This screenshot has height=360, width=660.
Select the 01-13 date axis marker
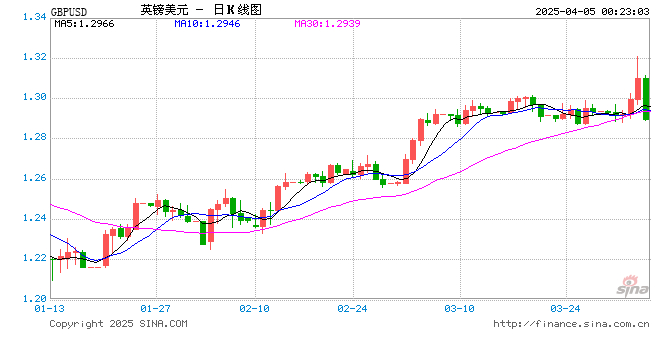pos(50,309)
